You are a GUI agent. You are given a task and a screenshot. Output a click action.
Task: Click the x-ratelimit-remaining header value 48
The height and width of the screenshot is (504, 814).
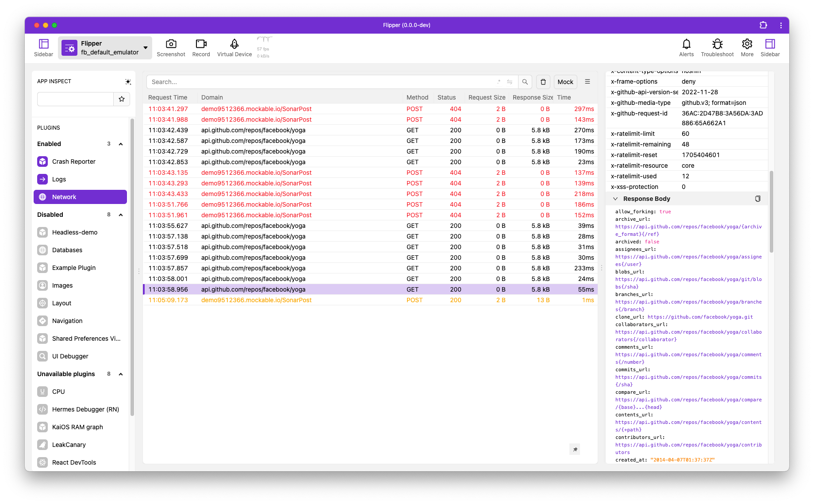click(685, 144)
